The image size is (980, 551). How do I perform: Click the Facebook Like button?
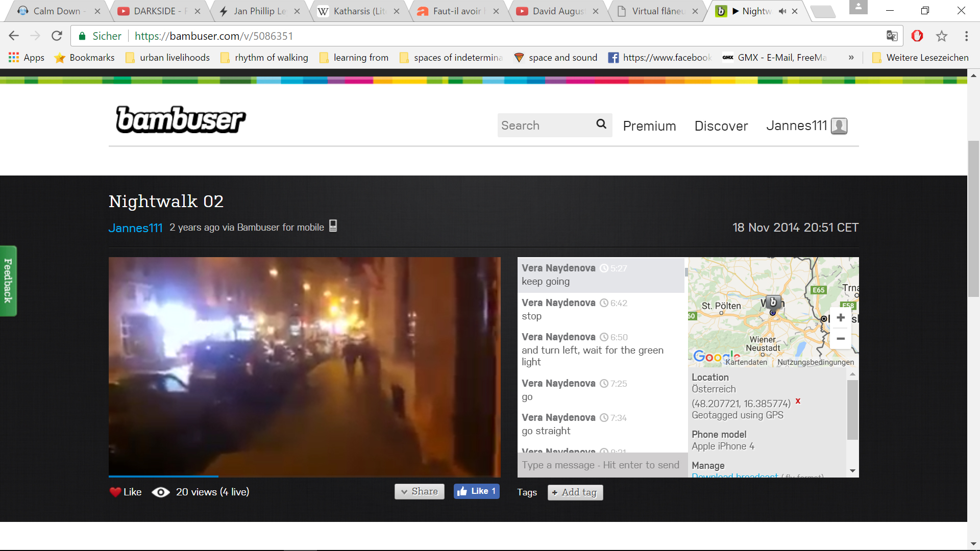pos(477,491)
